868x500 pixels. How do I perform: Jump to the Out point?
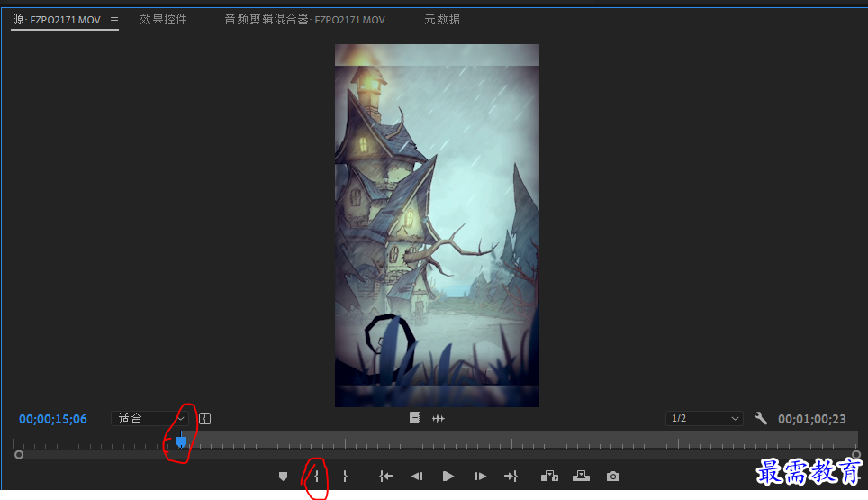[511, 477]
